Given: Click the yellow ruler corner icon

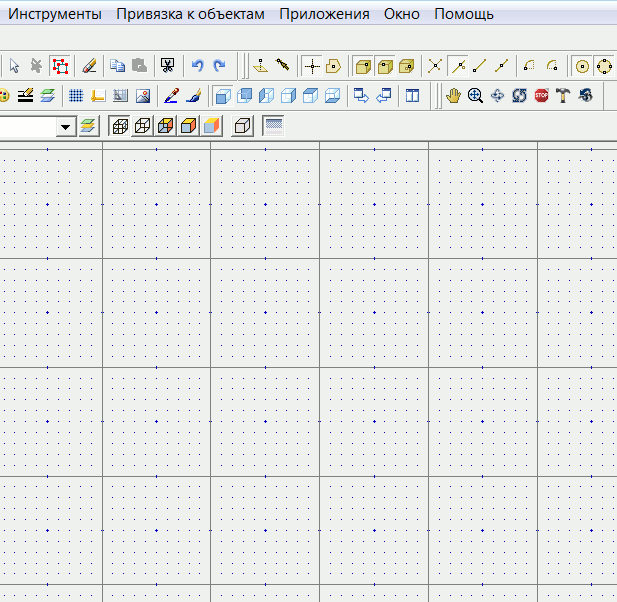Looking at the screenshot, I should pos(98,96).
